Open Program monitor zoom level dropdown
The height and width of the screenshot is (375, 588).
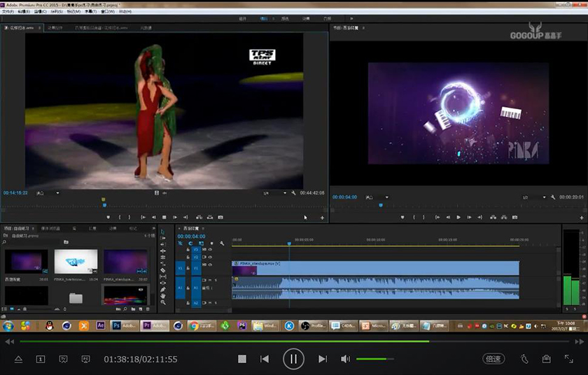coord(377,198)
